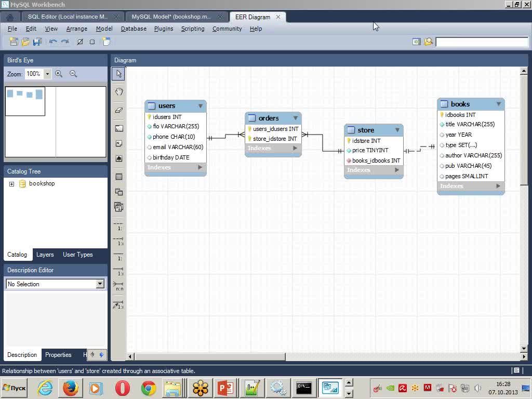This screenshot has width=532, height=399.
Task: Click the zoom in magnifier icon
Action: 59,74
